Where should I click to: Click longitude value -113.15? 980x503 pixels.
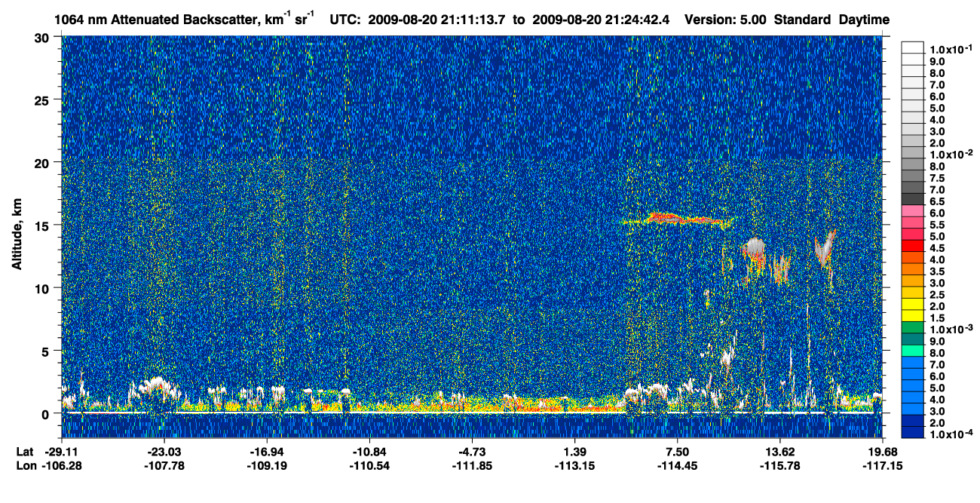574,465
